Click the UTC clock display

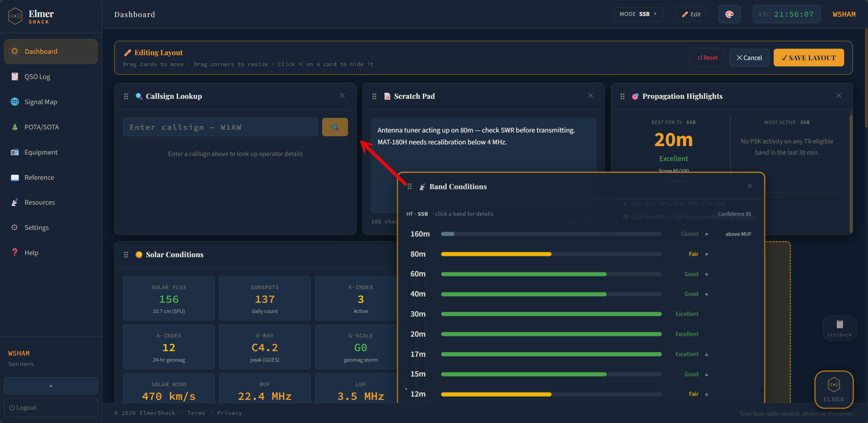786,14
